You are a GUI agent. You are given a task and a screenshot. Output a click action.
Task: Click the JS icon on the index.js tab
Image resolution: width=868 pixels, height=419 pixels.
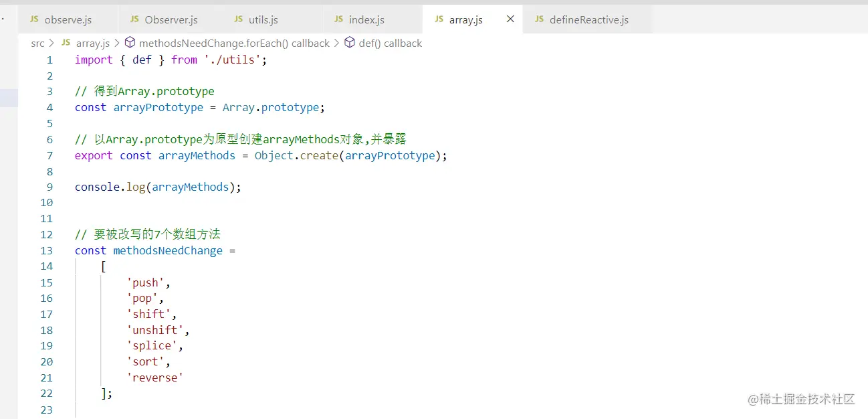pos(340,20)
